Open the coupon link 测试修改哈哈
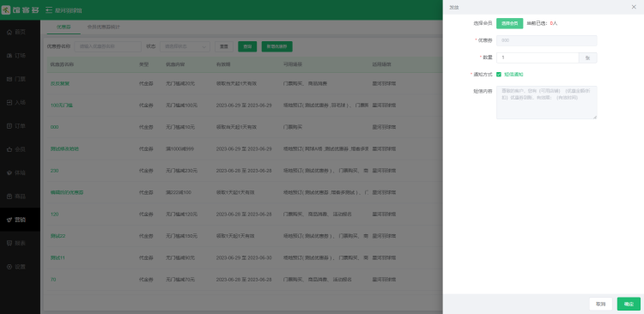Screen dimensions: 644x314 point(64,148)
